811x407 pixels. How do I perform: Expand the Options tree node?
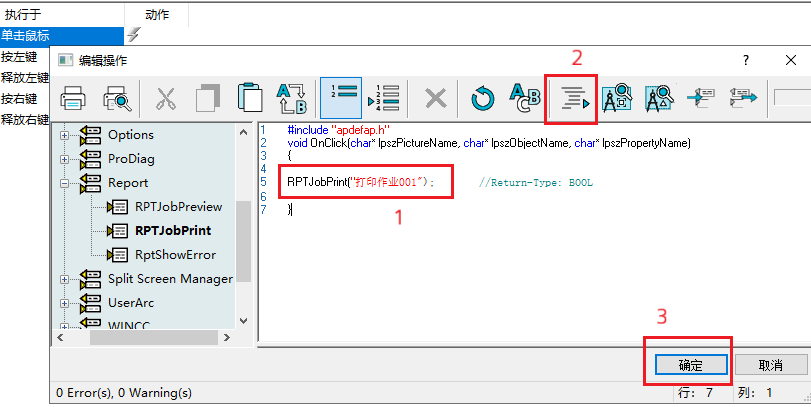(x=66, y=135)
